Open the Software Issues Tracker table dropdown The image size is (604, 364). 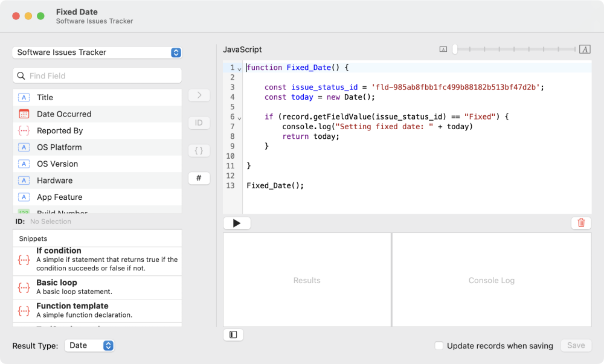[x=97, y=53]
